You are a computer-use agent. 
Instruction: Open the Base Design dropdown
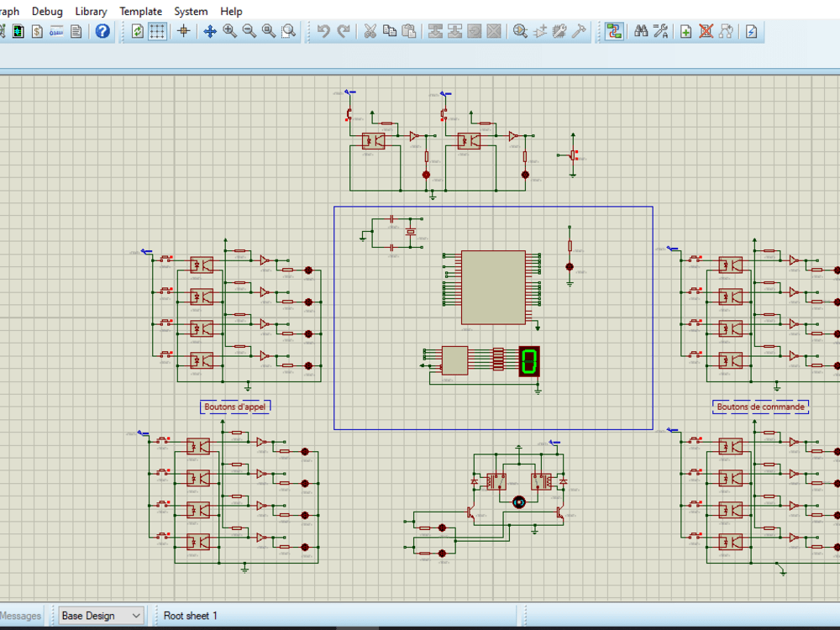[x=101, y=616]
